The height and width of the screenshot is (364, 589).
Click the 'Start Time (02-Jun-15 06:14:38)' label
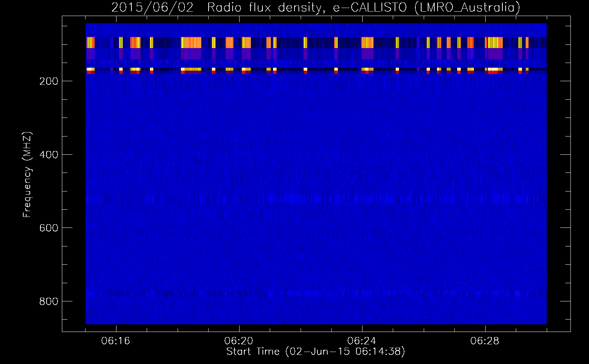pos(316,352)
